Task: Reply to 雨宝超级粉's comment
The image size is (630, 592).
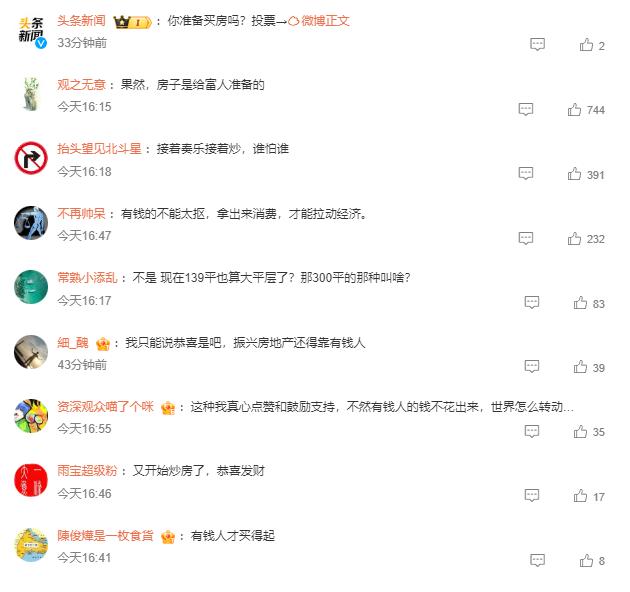Action: point(532,496)
